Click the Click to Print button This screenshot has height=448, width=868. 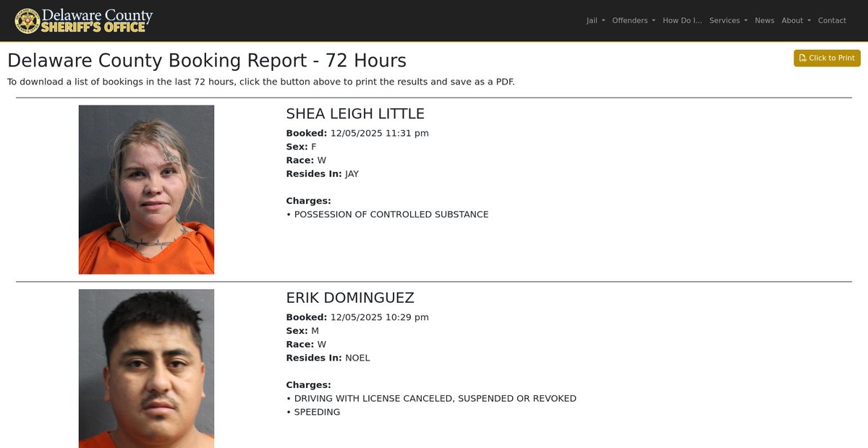(827, 58)
